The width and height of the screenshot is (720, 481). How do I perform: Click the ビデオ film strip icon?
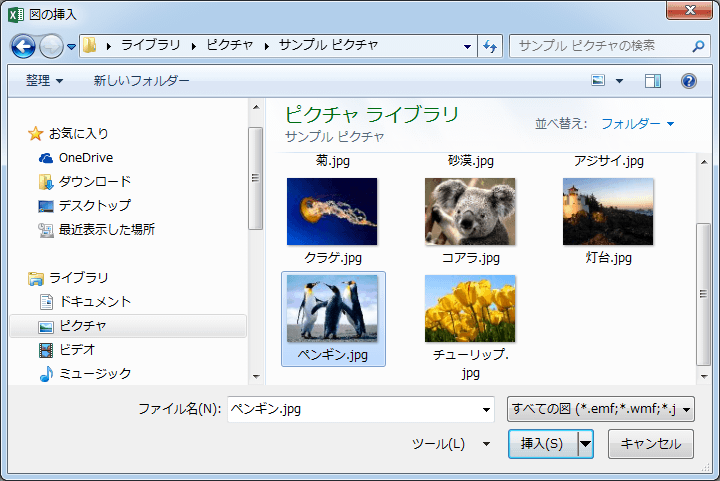tap(45, 350)
